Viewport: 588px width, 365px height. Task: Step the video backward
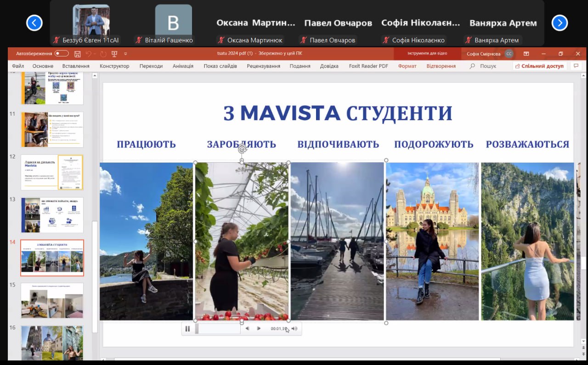247,329
